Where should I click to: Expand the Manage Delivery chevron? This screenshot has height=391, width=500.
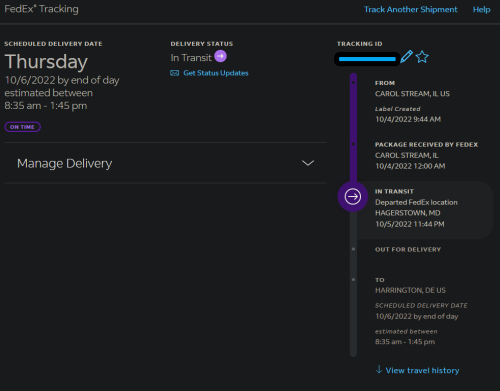[x=308, y=163]
